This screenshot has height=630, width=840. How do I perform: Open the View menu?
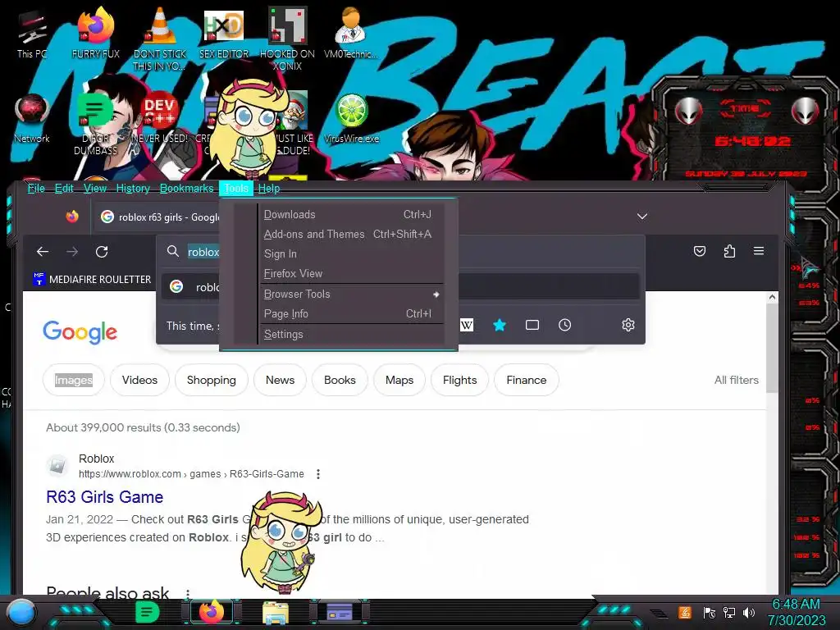click(x=95, y=188)
